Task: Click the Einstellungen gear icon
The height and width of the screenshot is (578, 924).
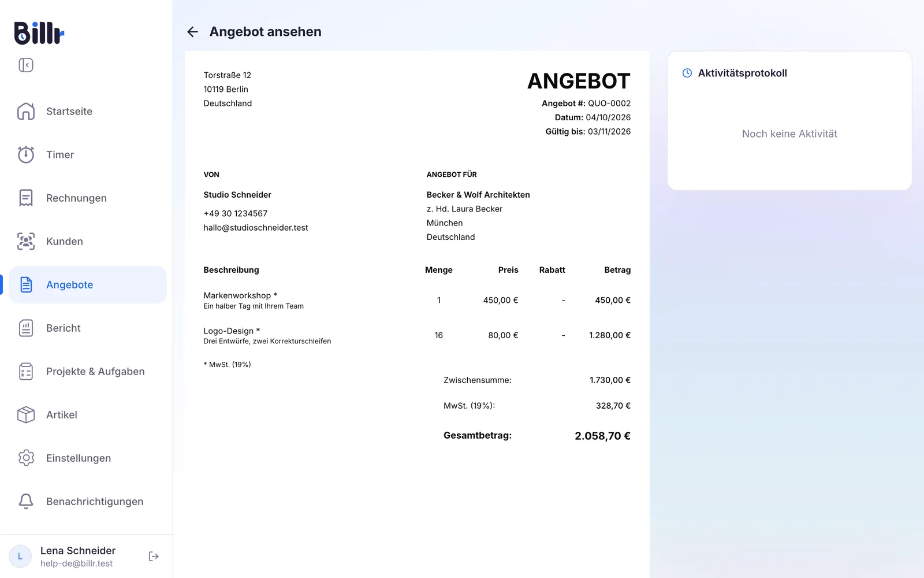Action: point(26,458)
